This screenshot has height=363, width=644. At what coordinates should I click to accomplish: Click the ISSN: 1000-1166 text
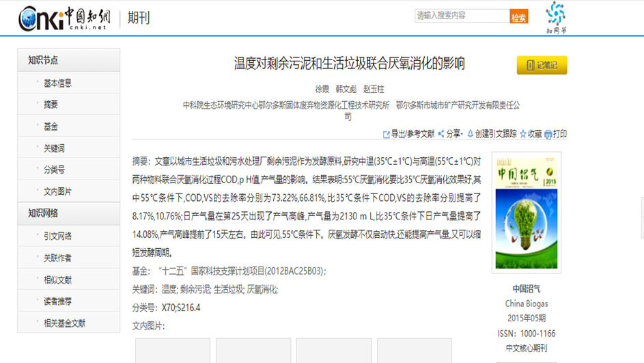(x=527, y=334)
